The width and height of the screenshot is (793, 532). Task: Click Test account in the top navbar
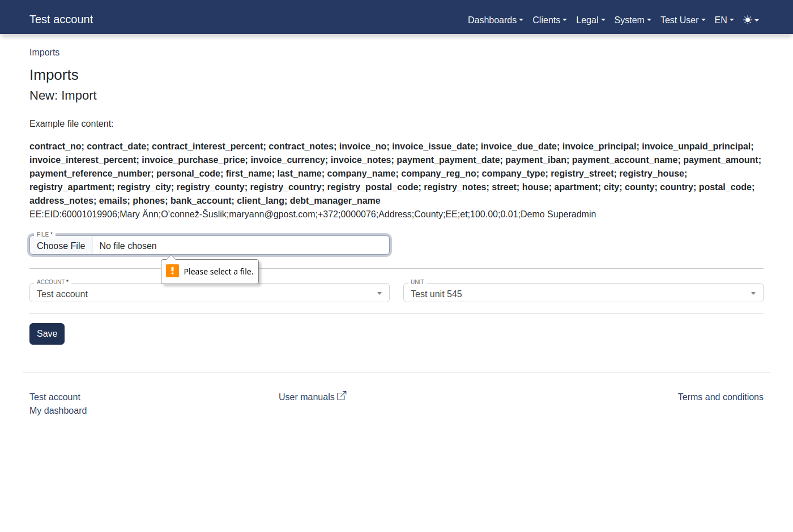pyautogui.click(x=61, y=19)
